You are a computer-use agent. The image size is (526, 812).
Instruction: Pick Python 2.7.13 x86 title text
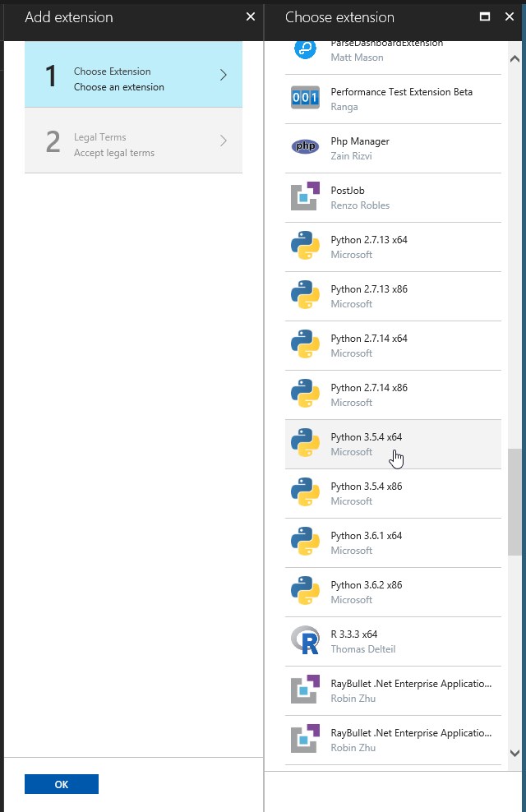pyautogui.click(x=369, y=289)
